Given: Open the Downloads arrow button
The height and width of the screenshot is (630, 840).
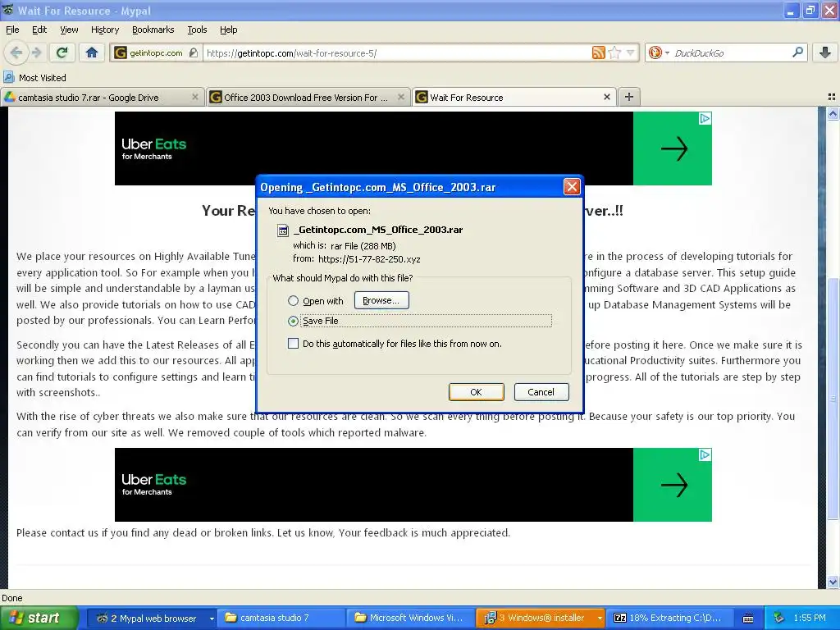Looking at the screenshot, I should pos(825,52).
